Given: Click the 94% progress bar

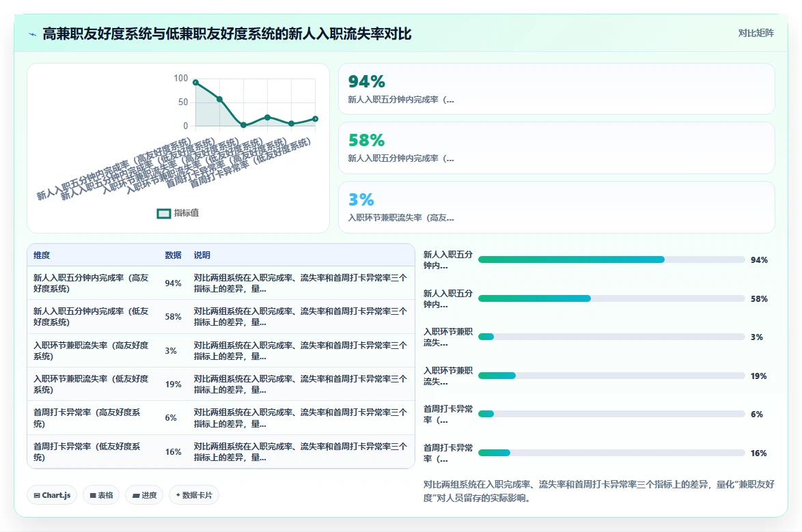Looking at the screenshot, I should tap(611, 260).
